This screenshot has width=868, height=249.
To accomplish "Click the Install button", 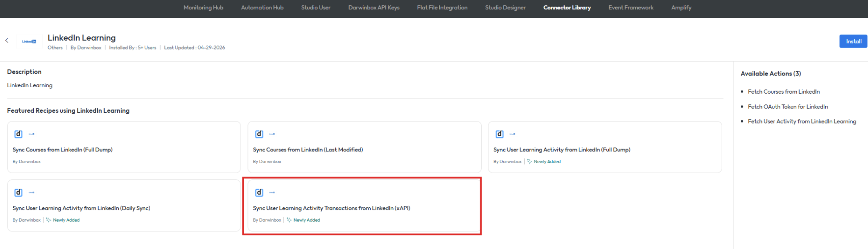I will (x=853, y=41).
